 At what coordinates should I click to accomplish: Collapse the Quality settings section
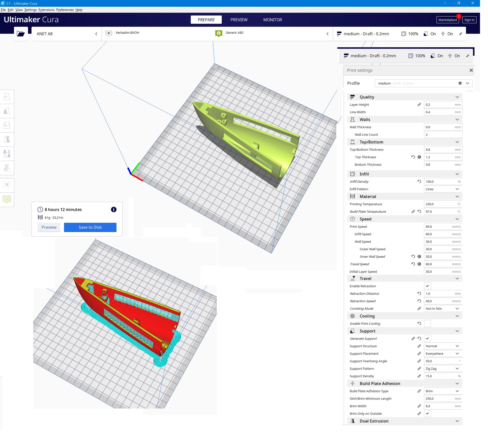click(x=457, y=97)
